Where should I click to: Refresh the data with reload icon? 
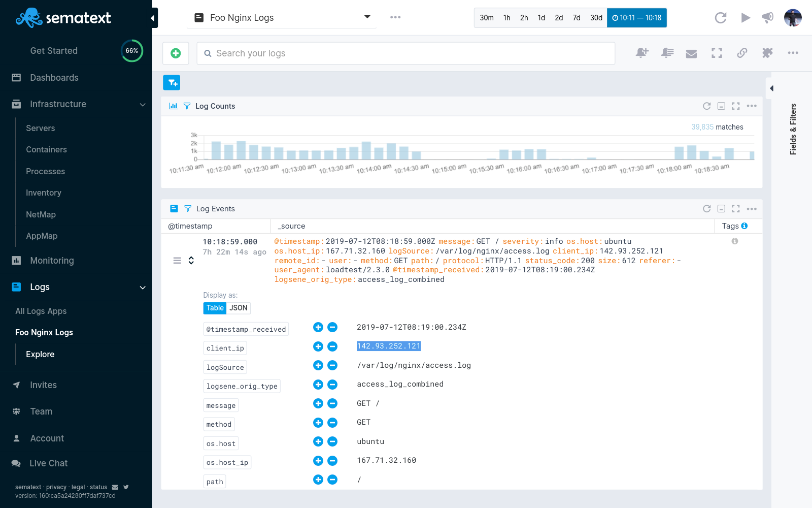[x=721, y=18]
